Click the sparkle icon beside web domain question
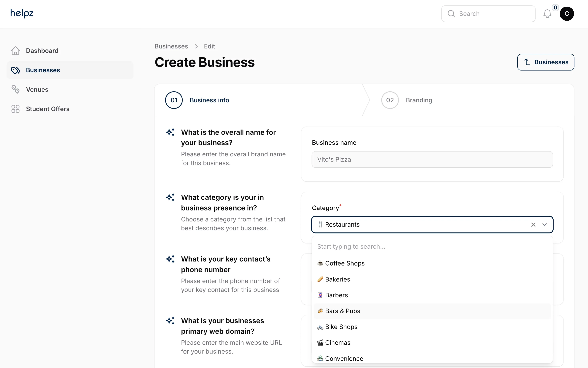Viewport: 588px width, 368px height. (170, 321)
